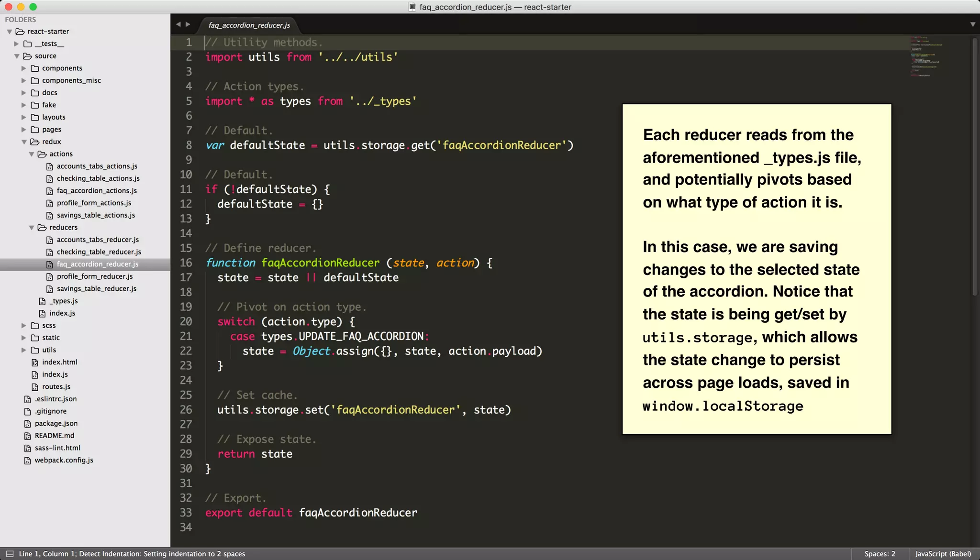The height and width of the screenshot is (560, 980).
Task: Open .gitignore file in sidebar
Action: point(50,411)
